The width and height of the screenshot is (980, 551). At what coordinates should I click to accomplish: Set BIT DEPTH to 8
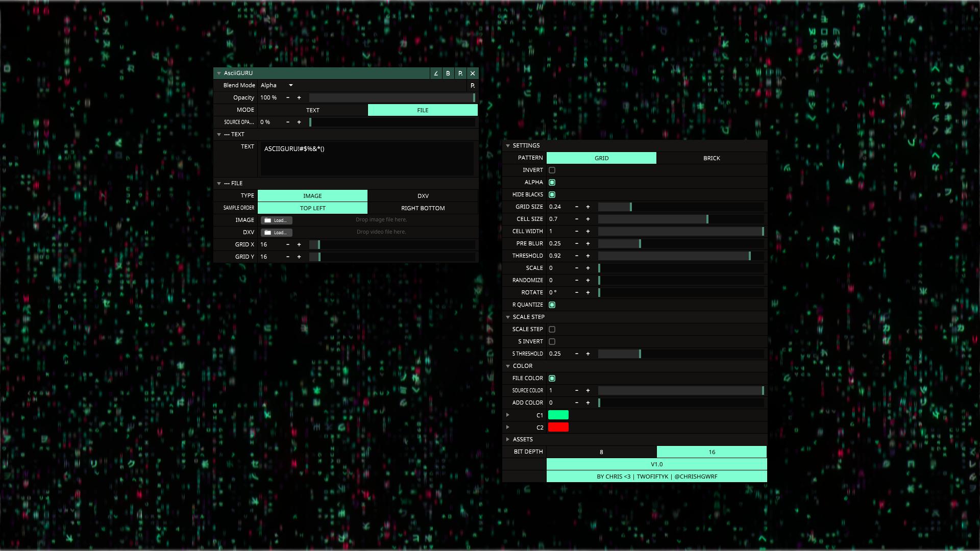coord(601,452)
